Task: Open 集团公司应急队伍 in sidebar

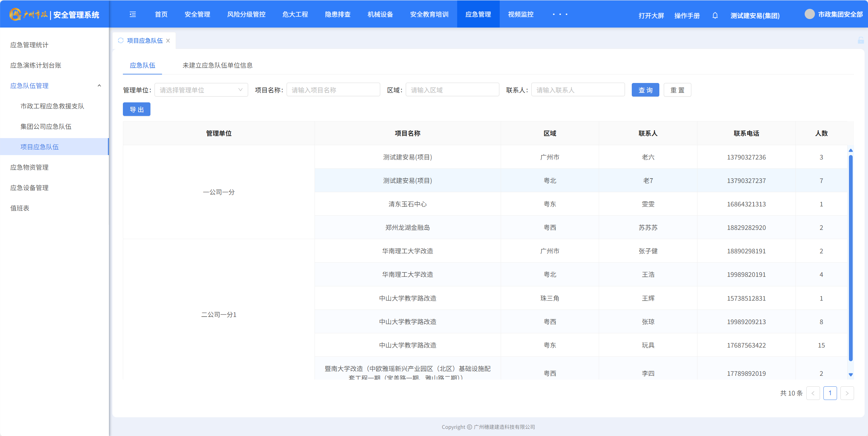Action: 46,127
